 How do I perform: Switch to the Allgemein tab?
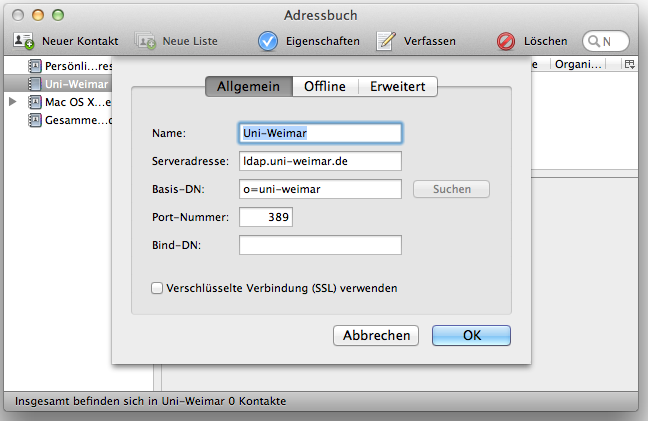(249, 86)
